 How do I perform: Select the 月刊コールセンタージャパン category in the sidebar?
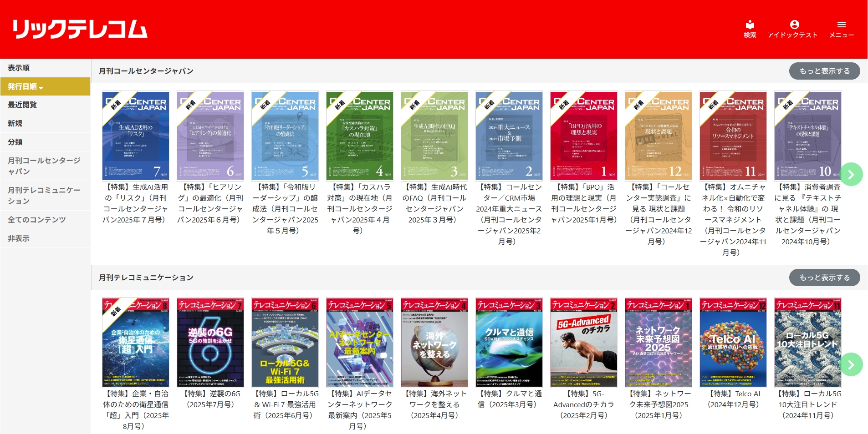click(x=45, y=166)
